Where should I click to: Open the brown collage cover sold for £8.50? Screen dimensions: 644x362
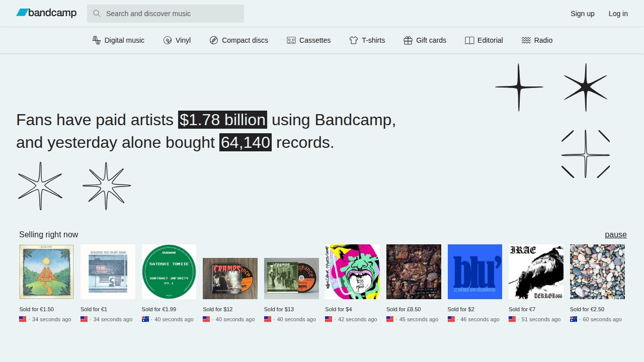(x=414, y=271)
